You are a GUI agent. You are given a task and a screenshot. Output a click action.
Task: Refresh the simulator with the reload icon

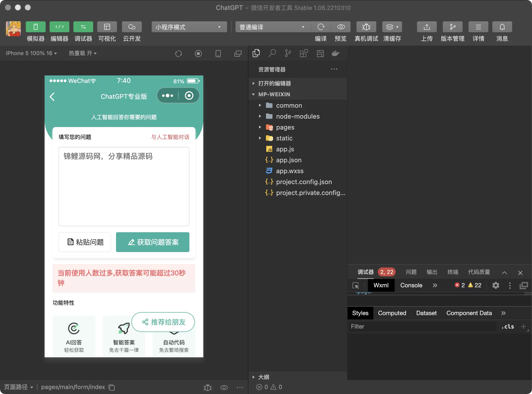point(178,54)
